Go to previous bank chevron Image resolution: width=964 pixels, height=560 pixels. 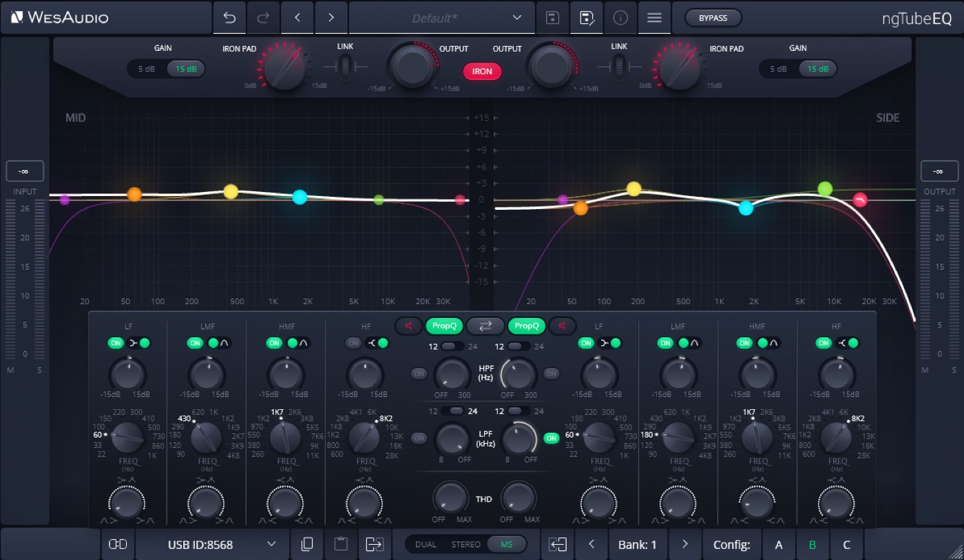[591, 544]
